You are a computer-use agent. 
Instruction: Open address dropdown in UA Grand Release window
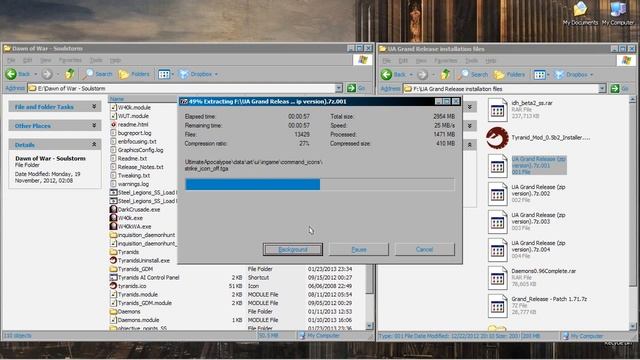click(602, 89)
